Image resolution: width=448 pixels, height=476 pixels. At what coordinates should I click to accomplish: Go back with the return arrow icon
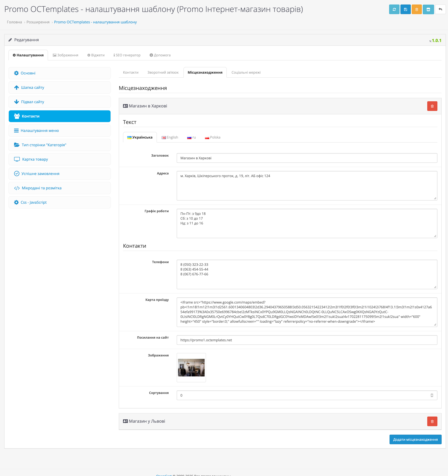tap(440, 10)
